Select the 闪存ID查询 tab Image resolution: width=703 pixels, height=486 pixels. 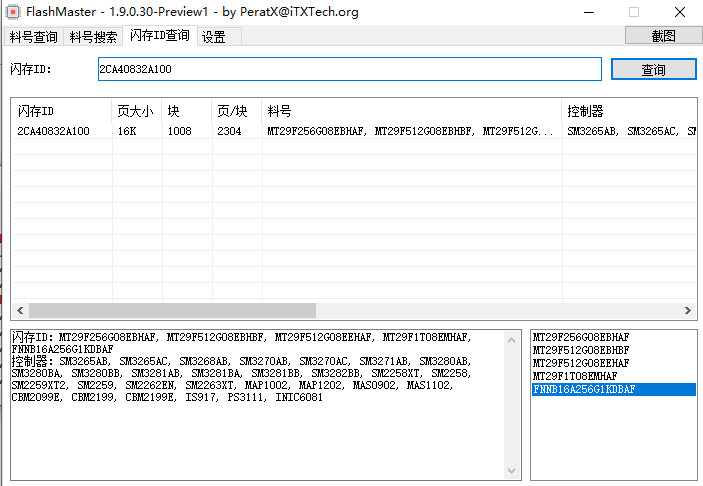pyautogui.click(x=160, y=36)
